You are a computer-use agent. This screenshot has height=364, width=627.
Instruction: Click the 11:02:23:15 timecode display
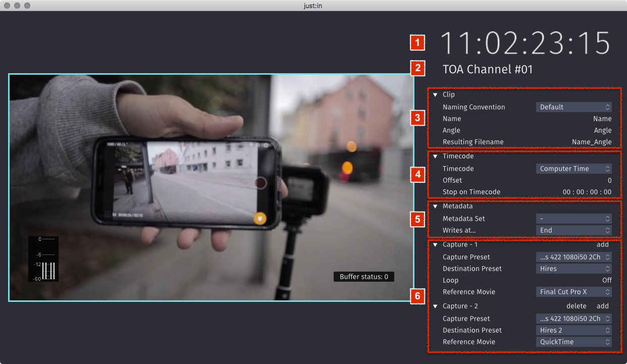[526, 43]
